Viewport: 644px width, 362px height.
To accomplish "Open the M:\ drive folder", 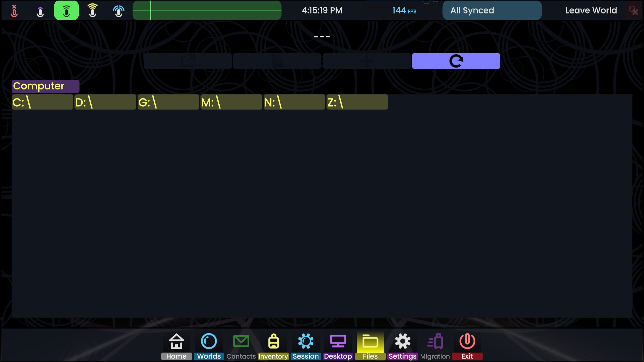I will (231, 102).
